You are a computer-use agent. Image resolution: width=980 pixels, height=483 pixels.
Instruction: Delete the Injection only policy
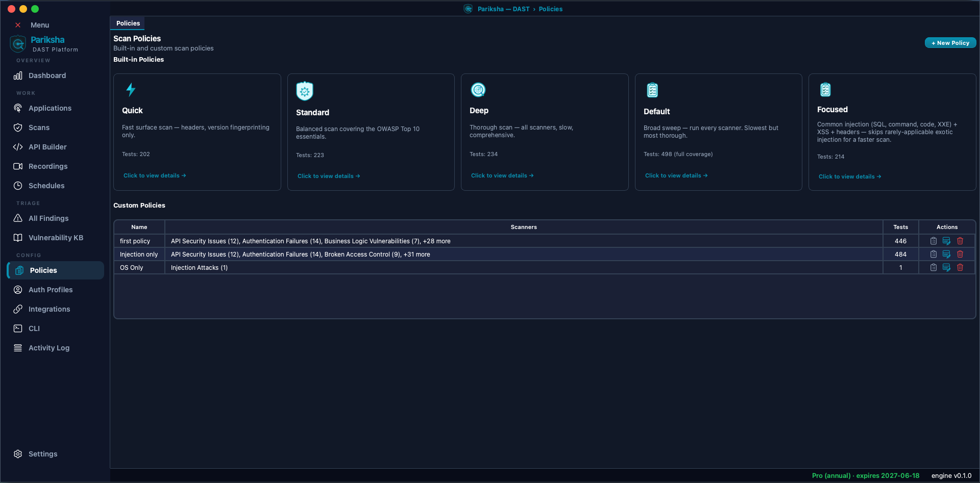tap(960, 254)
